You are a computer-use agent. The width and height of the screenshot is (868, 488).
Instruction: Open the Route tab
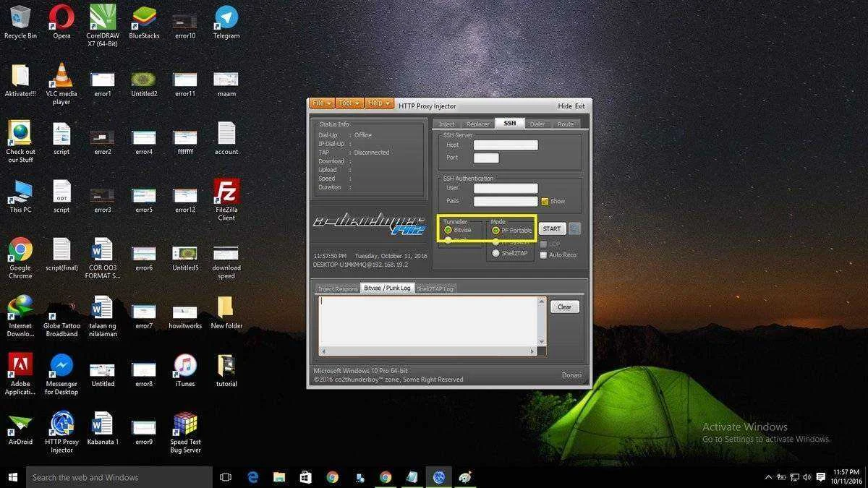click(x=566, y=124)
